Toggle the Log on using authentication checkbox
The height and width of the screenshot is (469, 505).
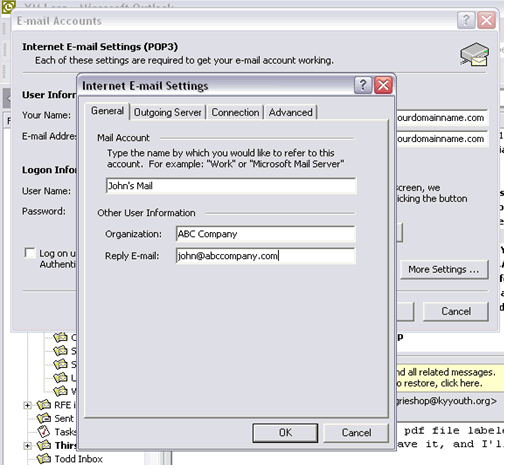[30, 253]
